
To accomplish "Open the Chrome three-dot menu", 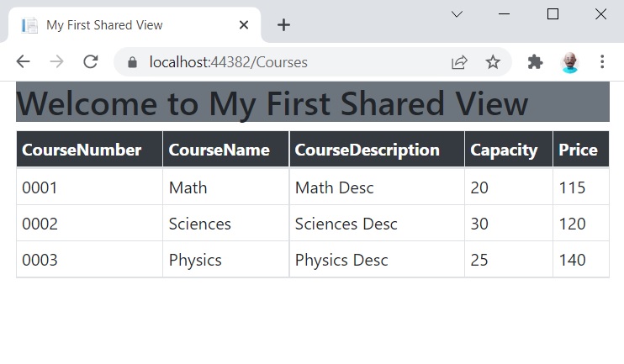I will (602, 61).
